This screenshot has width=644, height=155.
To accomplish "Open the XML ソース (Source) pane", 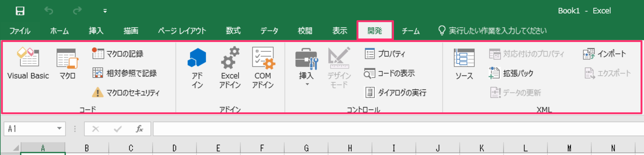I will tap(464, 63).
